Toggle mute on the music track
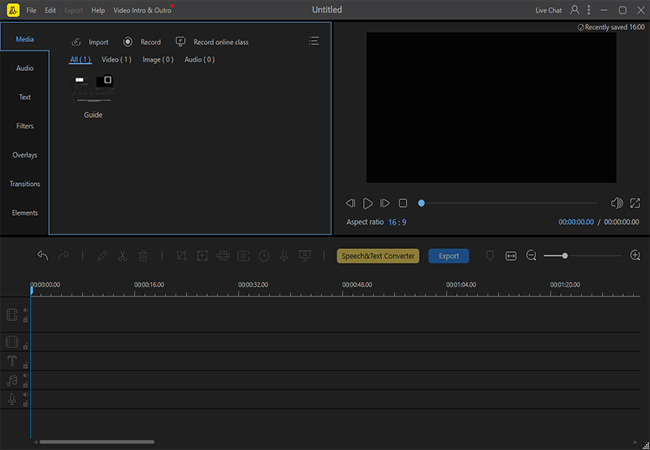Screen dimensions: 650x450 (26, 376)
